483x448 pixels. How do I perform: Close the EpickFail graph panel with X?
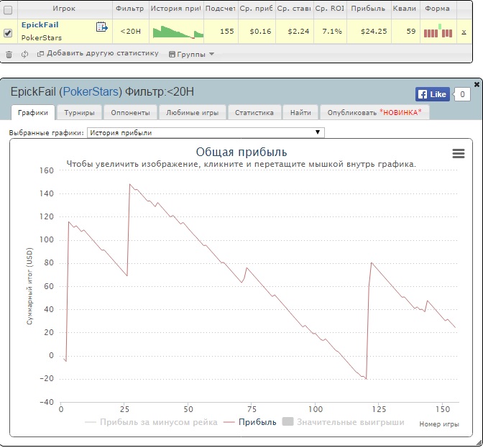477,84
